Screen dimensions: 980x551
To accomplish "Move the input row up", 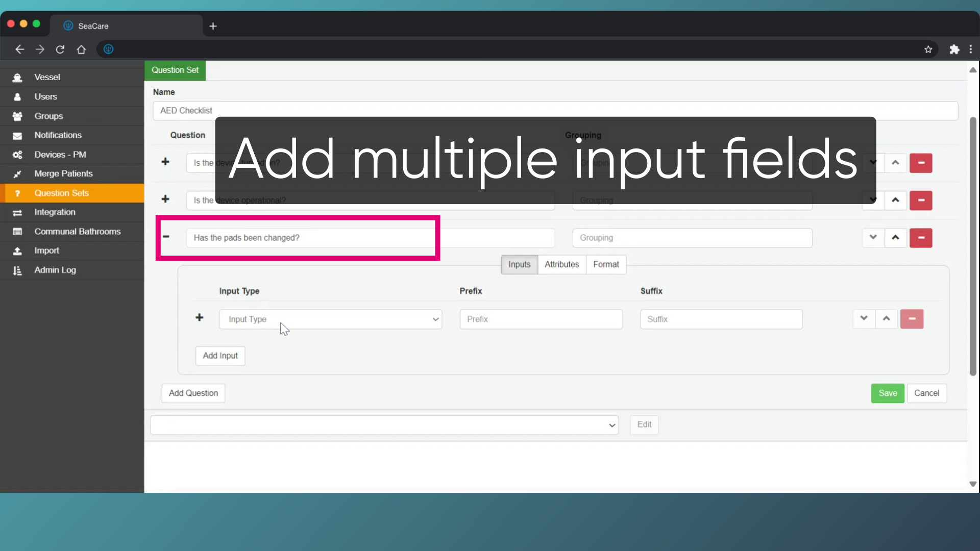I will 887,319.
